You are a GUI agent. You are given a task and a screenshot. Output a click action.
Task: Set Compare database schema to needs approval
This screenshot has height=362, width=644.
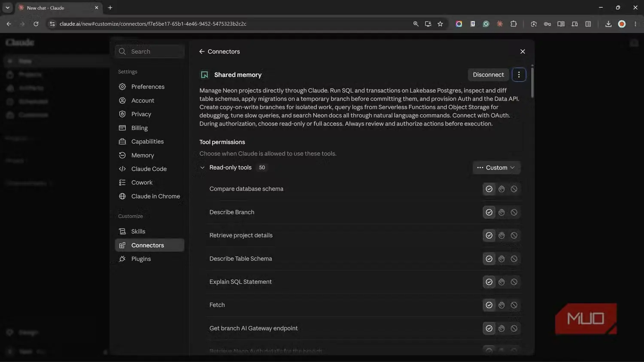tap(501, 189)
